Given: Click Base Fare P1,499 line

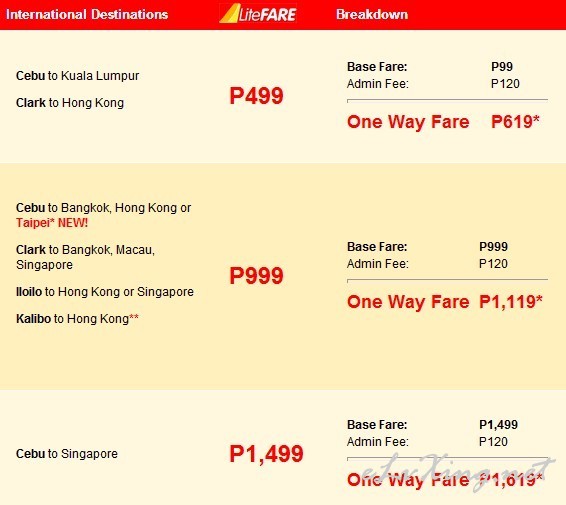Looking at the screenshot, I should [432, 425].
